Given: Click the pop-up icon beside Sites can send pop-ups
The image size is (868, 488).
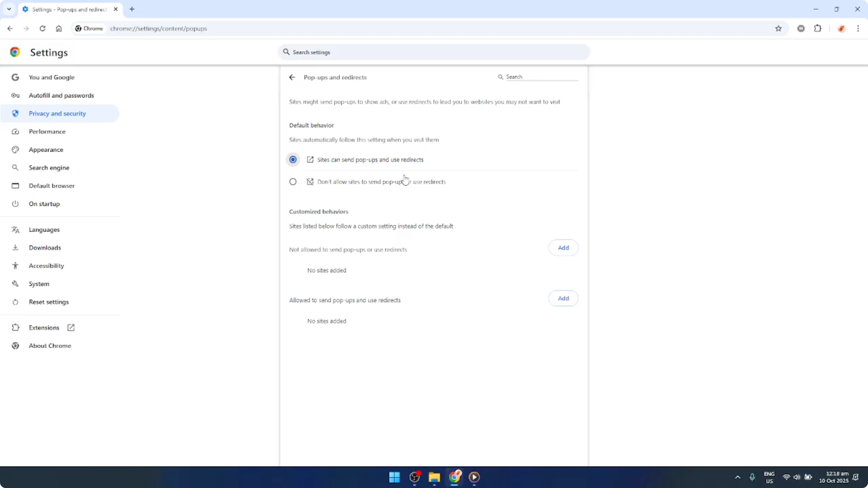Looking at the screenshot, I should pyautogui.click(x=310, y=160).
